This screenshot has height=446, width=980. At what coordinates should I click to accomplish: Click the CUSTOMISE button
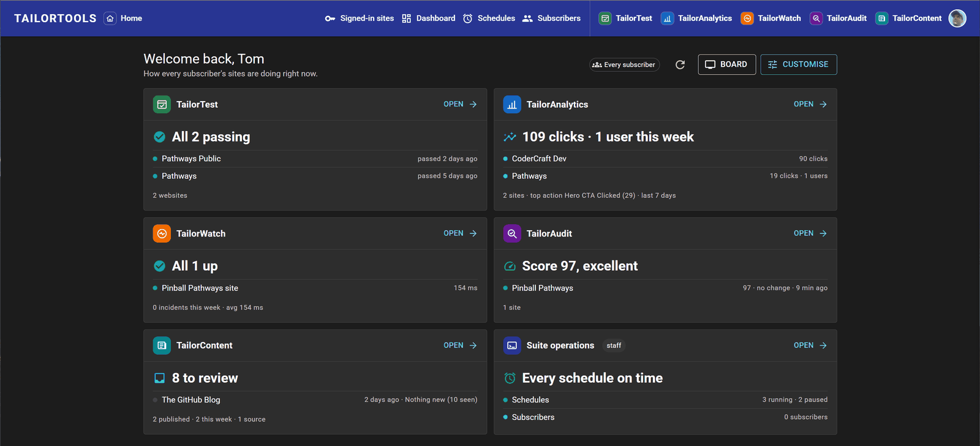point(799,64)
